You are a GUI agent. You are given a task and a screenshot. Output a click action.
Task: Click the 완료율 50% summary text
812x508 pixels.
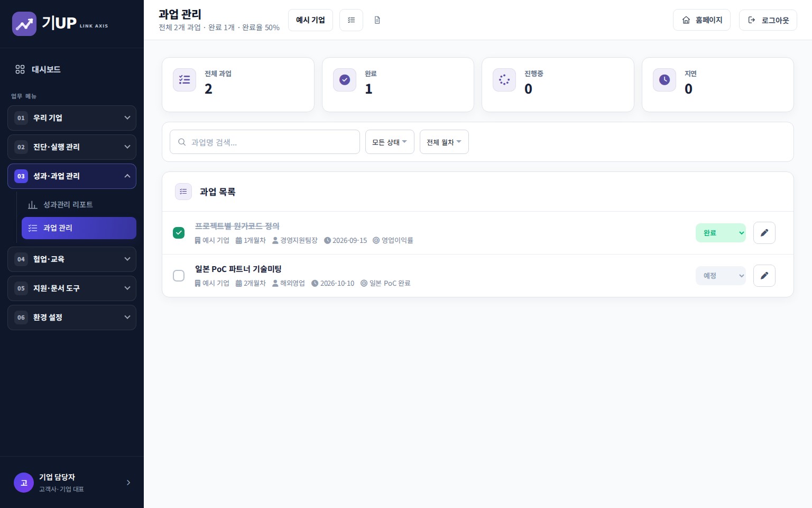(x=261, y=28)
